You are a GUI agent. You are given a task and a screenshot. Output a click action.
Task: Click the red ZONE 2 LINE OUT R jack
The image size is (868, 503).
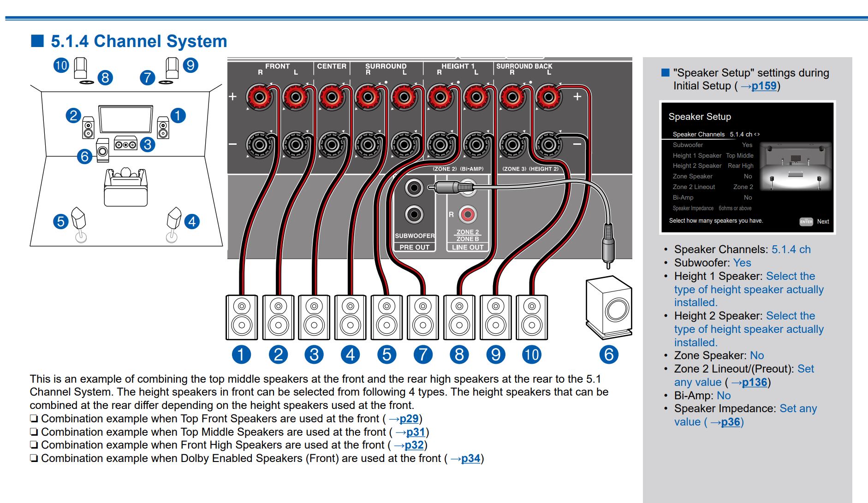(468, 214)
